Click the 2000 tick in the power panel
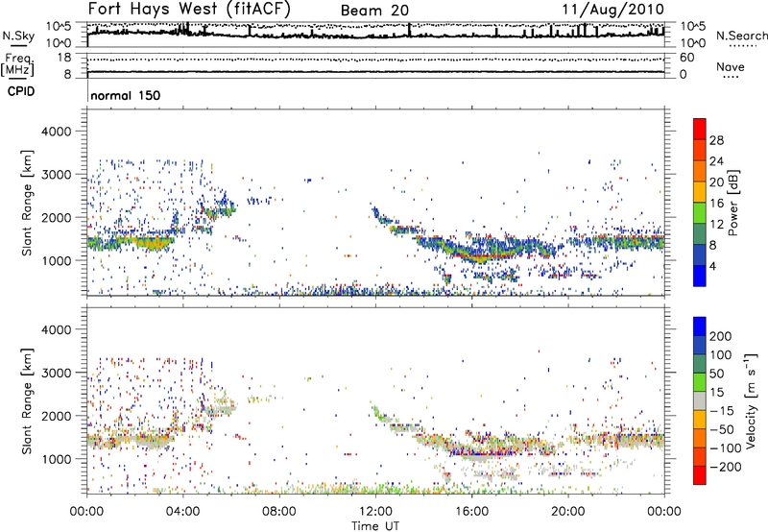Viewport: 768px width, 532px height. click(57, 217)
